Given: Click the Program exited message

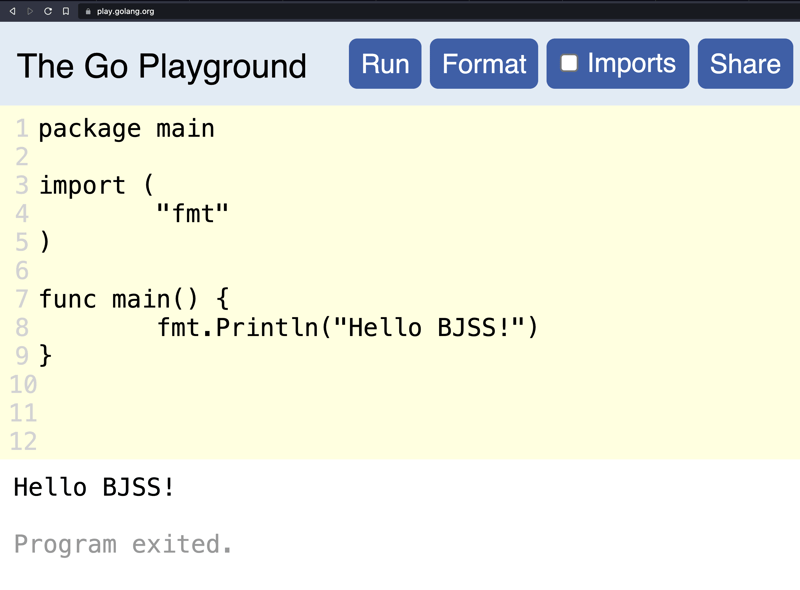Looking at the screenshot, I should (123, 544).
